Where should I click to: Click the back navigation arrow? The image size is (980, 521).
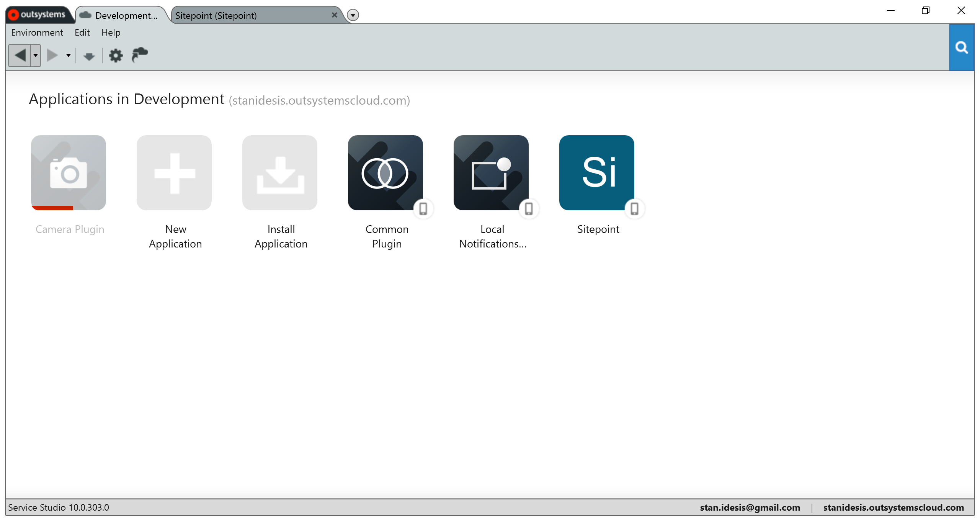pos(20,56)
